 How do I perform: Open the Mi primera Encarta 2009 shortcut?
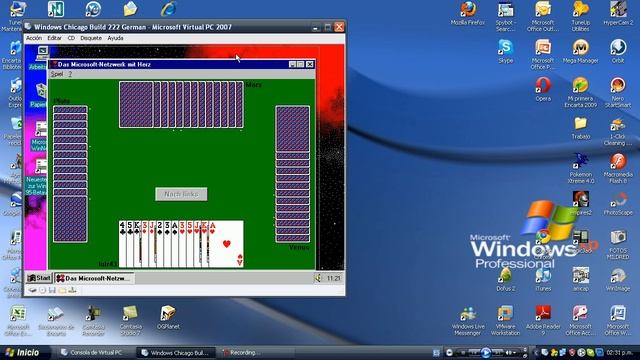[580, 92]
